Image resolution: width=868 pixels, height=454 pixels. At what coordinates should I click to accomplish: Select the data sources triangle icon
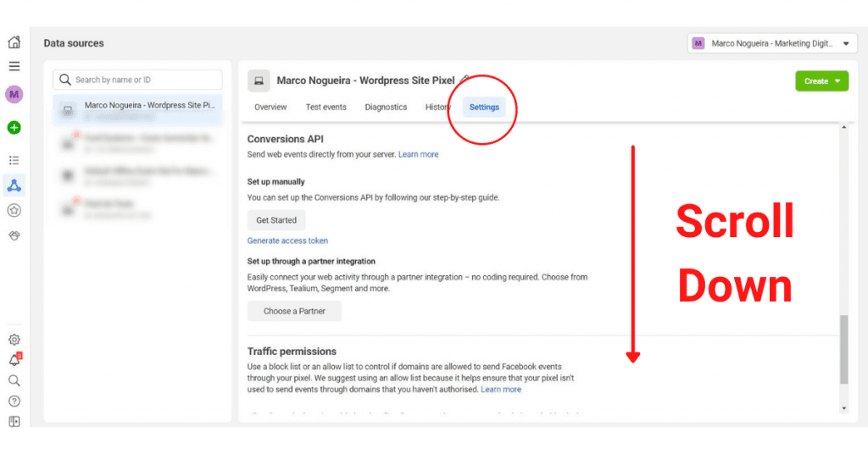pos(14,185)
